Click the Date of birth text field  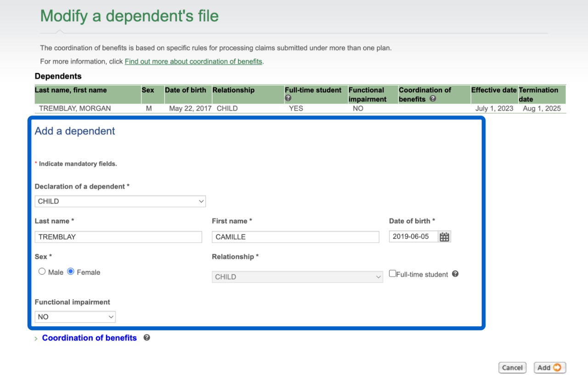[413, 237]
